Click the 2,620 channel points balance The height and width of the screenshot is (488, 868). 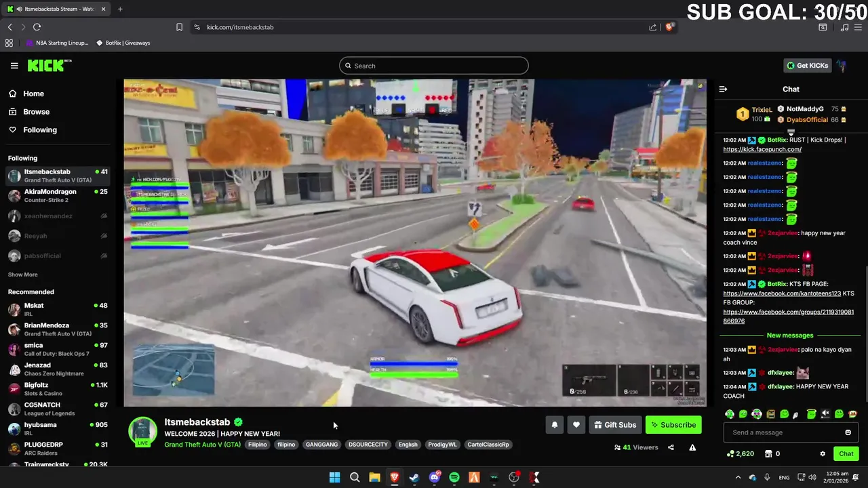(740, 454)
